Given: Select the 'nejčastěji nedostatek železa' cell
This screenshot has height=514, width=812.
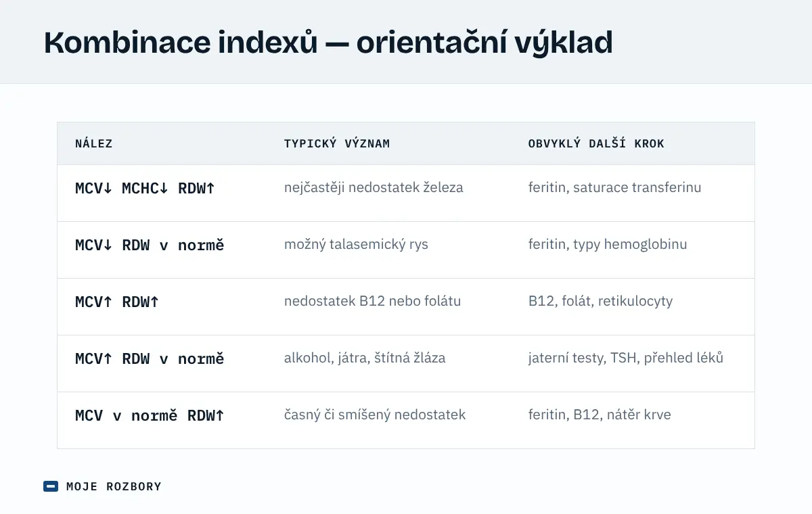Looking at the screenshot, I should (x=388, y=193).
